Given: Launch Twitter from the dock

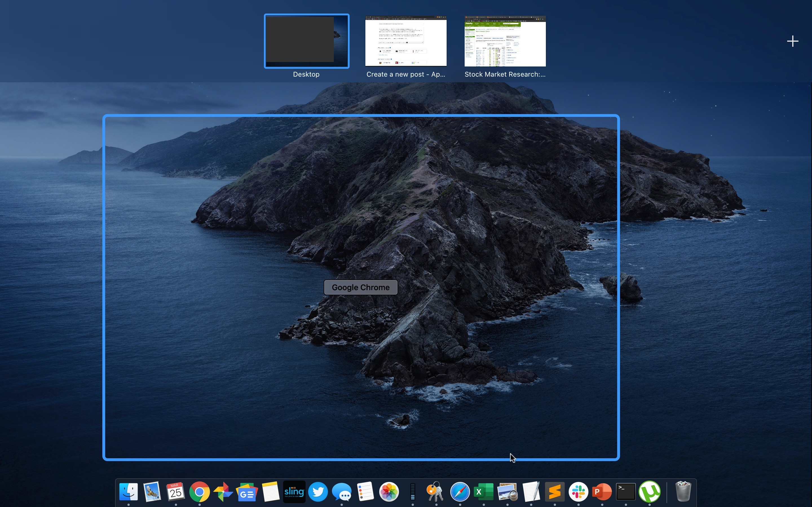Looking at the screenshot, I should [318, 492].
